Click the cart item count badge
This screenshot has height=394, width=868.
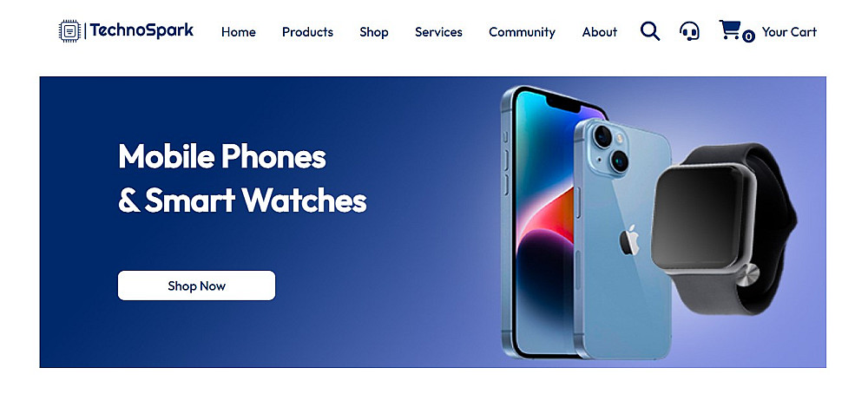(x=748, y=36)
